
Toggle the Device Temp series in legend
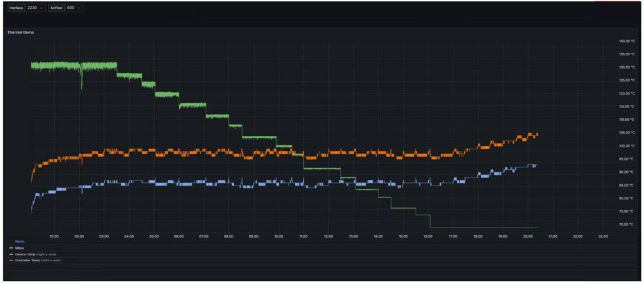28,253
